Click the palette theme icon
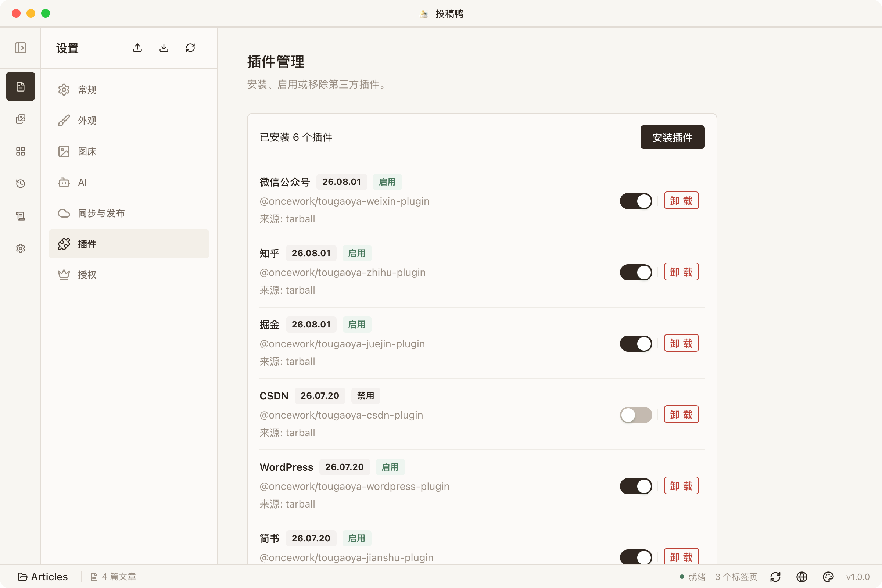The height and width of the screenshot is (588, 882). [828, 577]
